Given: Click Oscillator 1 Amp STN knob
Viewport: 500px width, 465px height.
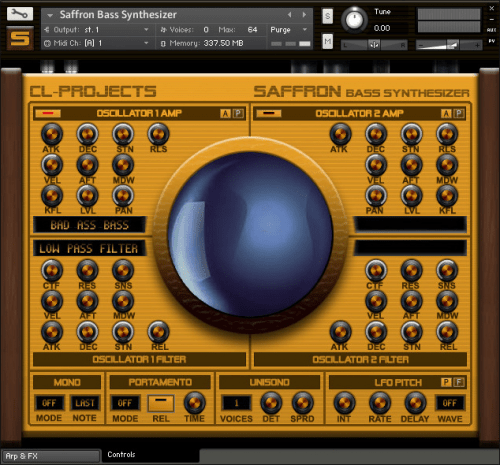Looking at the screenshot, I should pyautogui.click(x=123, y=134).
